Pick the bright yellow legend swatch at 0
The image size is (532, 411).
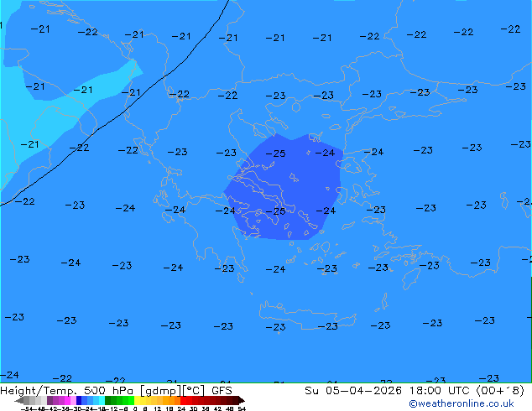[x=137, y=400]
